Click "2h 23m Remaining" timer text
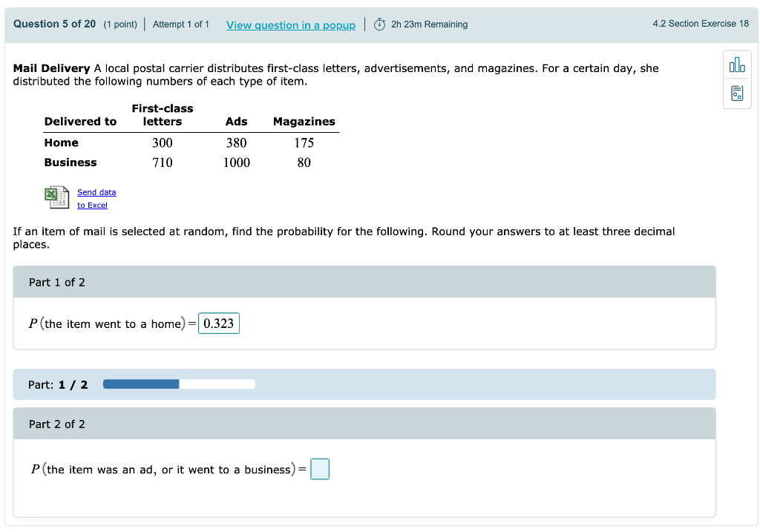 (x=427, y=24)
